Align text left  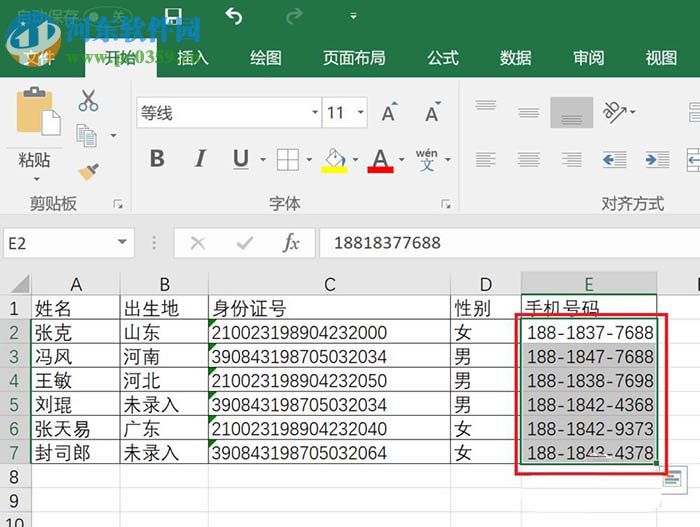(x=485, y=159)
